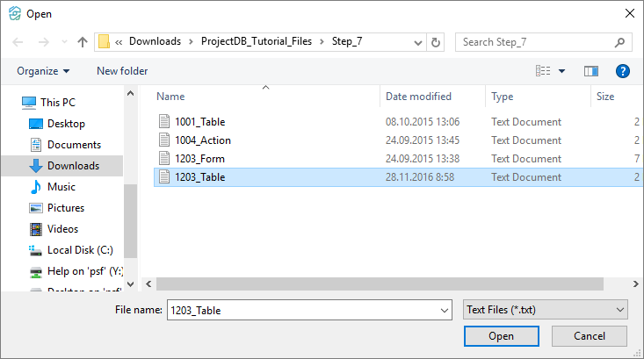This screenshot has width=644, height=359.
Task: Open the file type filter dropdown
Action: [x=545, y=310]
